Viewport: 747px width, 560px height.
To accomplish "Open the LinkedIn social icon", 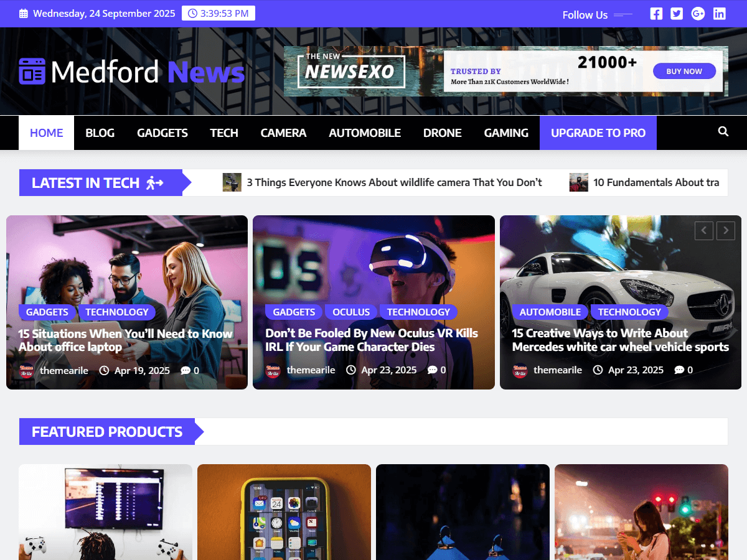I will point(720,14).
